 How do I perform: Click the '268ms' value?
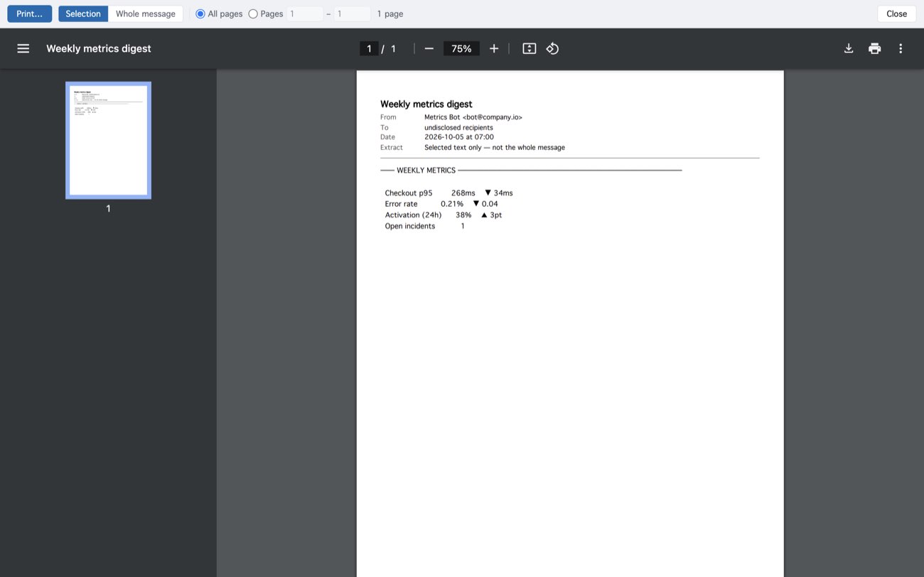tap(463, 193)
